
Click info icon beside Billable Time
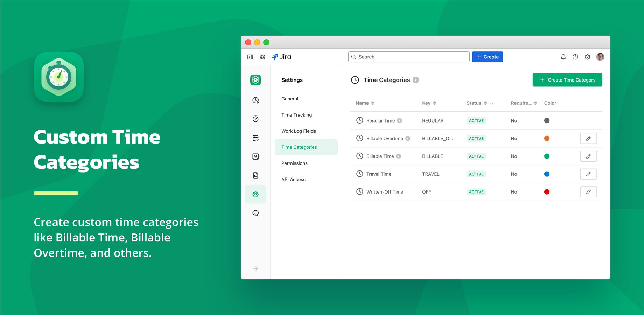coord(398,156)
